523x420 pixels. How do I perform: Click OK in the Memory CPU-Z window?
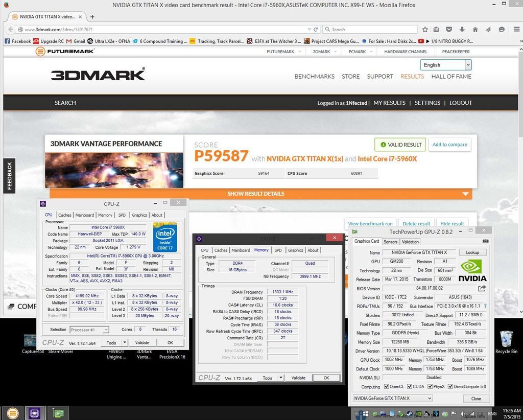pyautogui.click(x=326, y=378)
